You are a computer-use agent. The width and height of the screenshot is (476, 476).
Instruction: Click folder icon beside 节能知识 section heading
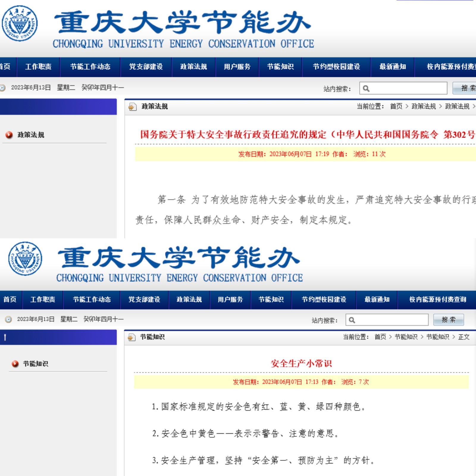[131, 337]
